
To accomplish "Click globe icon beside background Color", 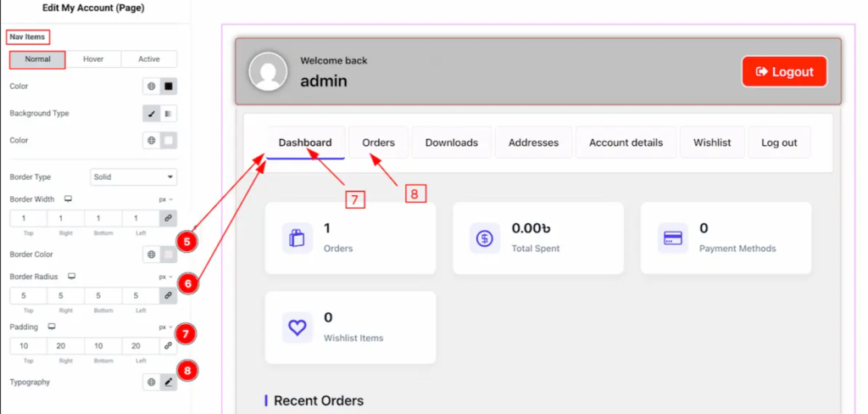I will coord(151,141).
